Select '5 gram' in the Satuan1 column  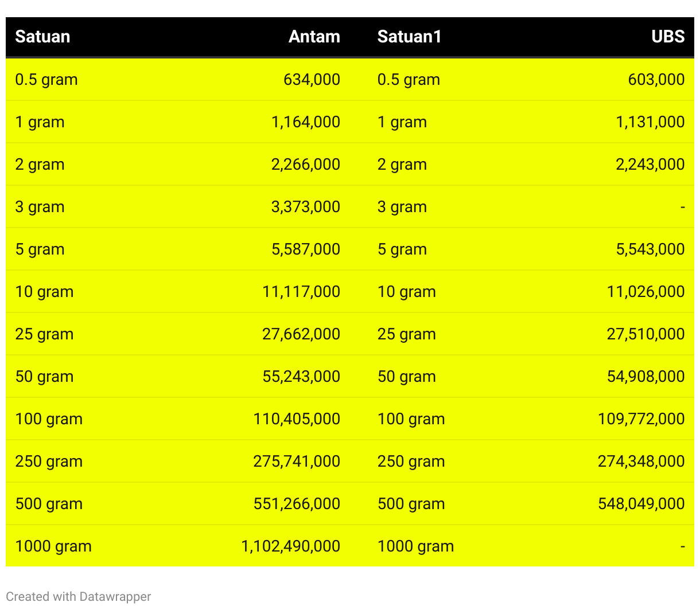point(402,249)
